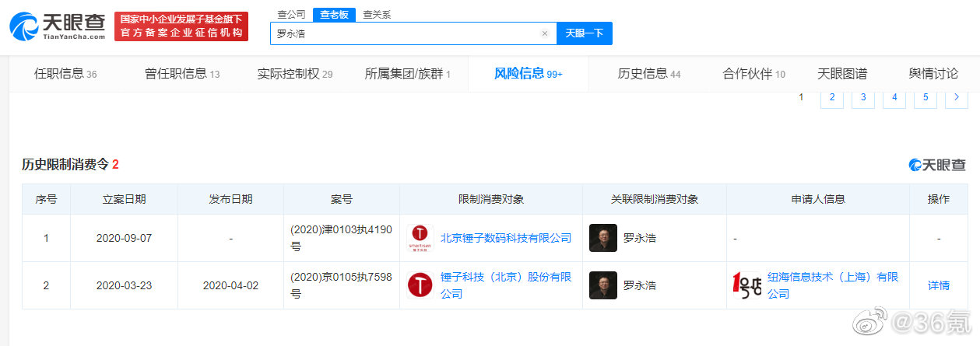The width and height of the screenshot is (980, 346).
Task: Click 操作 column header
Action: click(x=939, y=199)
